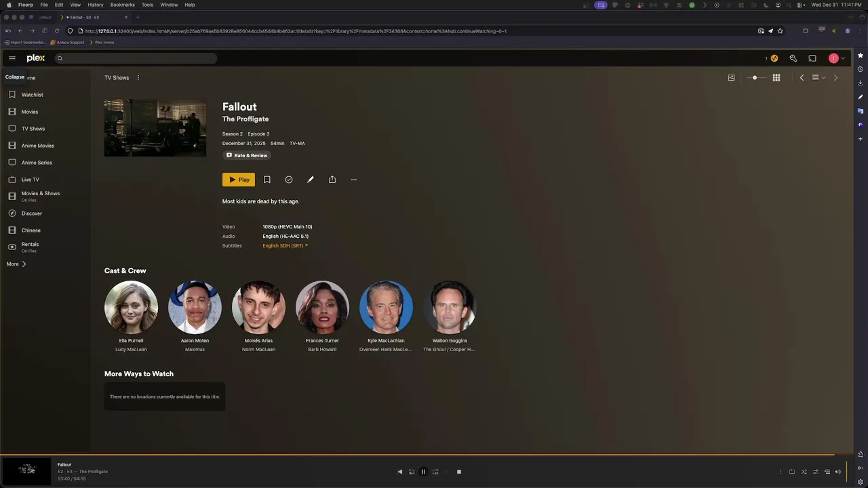Viewport: 868px width, 488px height.
Task: Skip forward thirty seconds in player
Action: [x=435, y=472]
